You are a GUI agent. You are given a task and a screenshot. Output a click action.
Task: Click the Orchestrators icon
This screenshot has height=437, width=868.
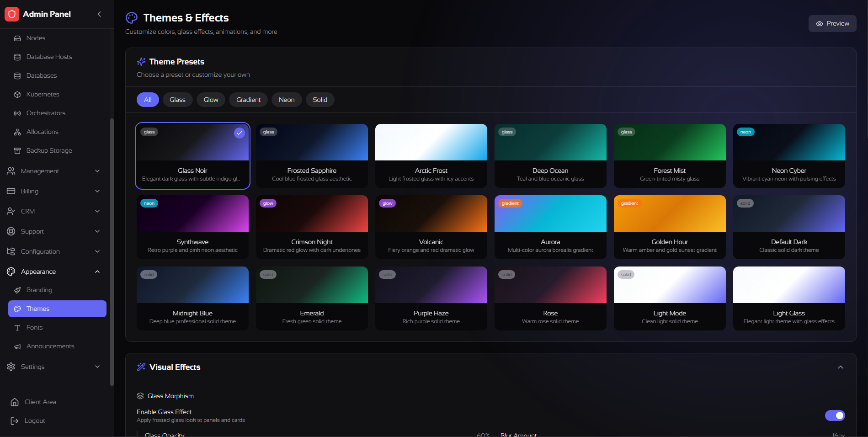(17, 113)
